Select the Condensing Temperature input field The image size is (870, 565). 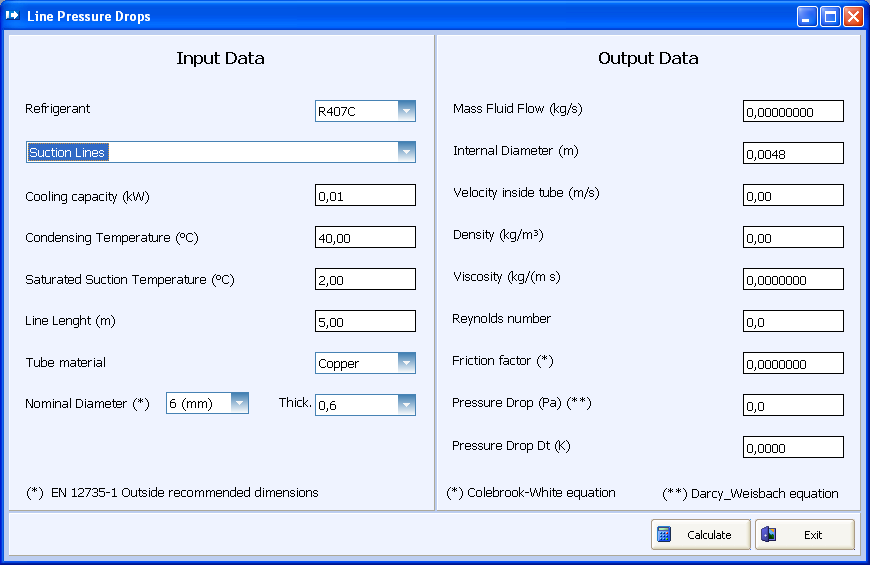click(365, 237)
